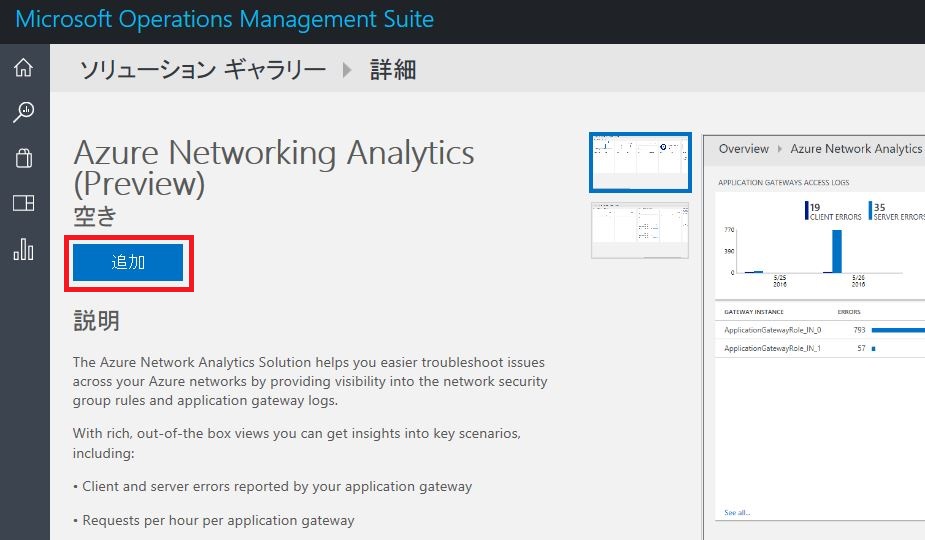Click the 19 Client Errors legend
This screenshot has height=540, width=925.
coord(833,211)
